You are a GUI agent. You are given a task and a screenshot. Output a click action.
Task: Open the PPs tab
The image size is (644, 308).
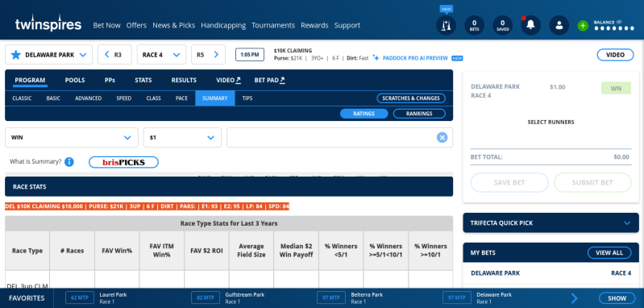110,80
